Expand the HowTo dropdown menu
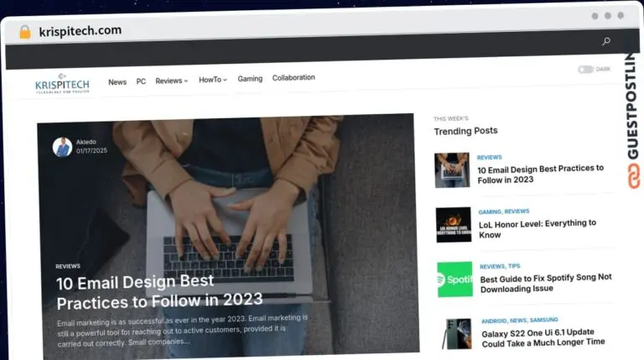This screenshot has height=360, width=644. click(212, 80)
